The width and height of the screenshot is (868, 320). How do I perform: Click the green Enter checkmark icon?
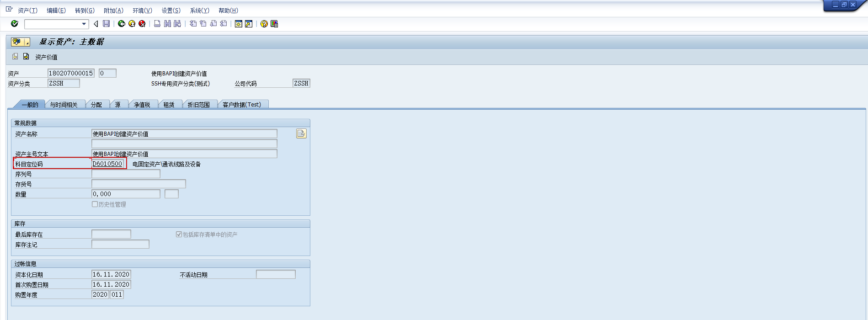pyautogui.click(x=15, y=24)
